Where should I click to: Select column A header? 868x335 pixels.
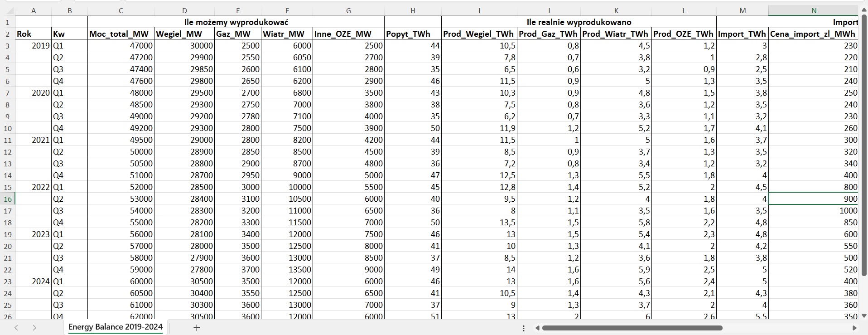[34, 10]
